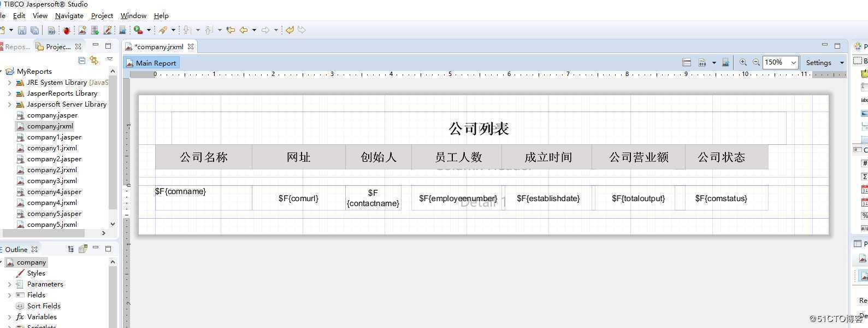The width and height of the screenshot is (868, 328).
Task: Select the $F{comstatus} text field
Action: point(721,198)
